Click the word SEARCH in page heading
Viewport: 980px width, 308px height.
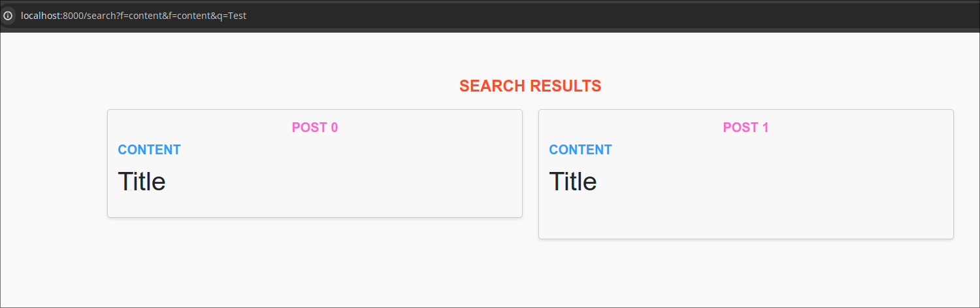tap(493, 86)
